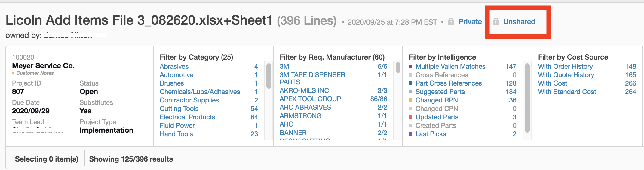Toggle the Unshared sharing status
Screen dimensions: 644x170
519,22
